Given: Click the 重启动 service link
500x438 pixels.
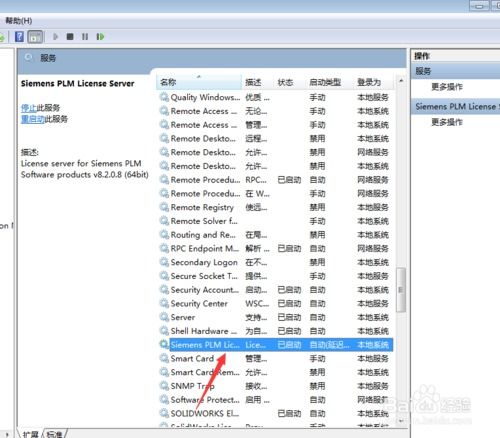Looking at the screenshot, I should click(x=32, y=119).
